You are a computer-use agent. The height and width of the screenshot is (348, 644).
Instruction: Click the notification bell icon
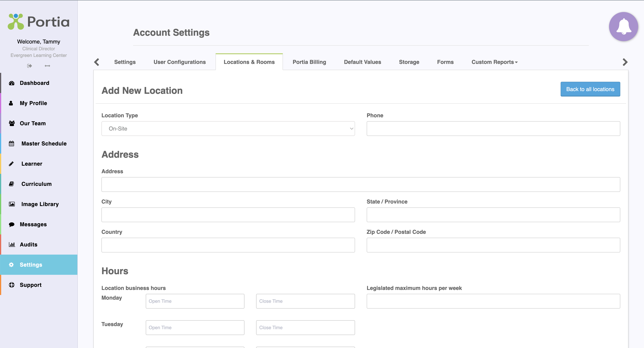623,26
